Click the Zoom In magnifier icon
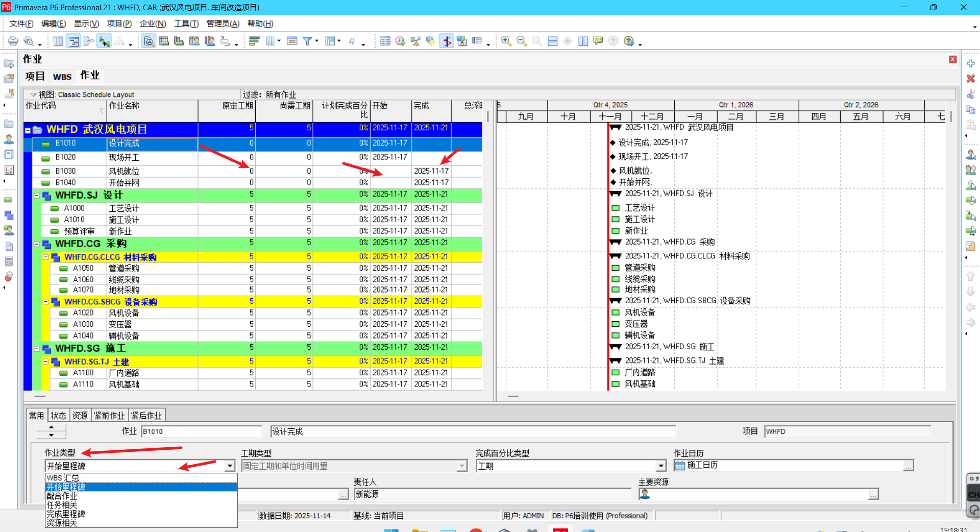 (x=506, y=41)
